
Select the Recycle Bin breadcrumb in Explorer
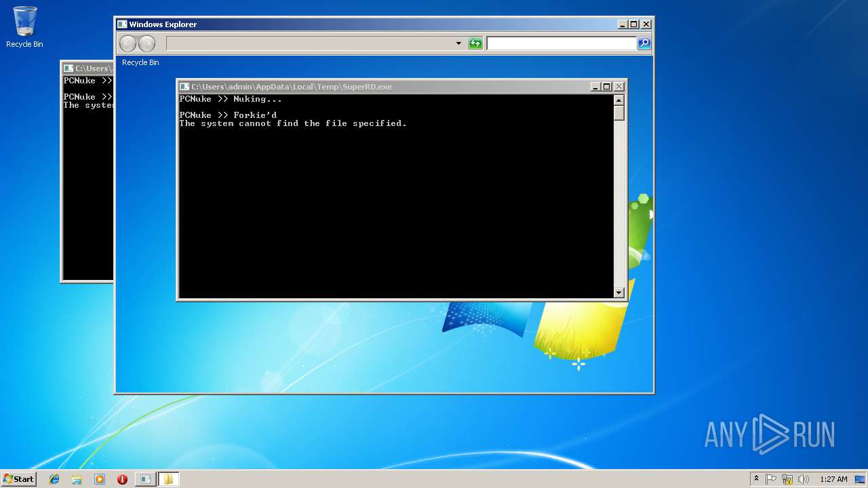(140, 62)
